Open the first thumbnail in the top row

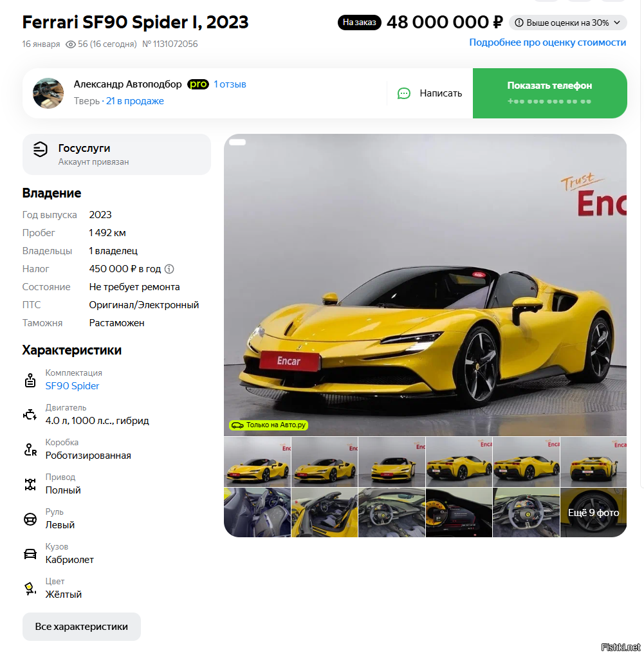[x=257, y=462]
